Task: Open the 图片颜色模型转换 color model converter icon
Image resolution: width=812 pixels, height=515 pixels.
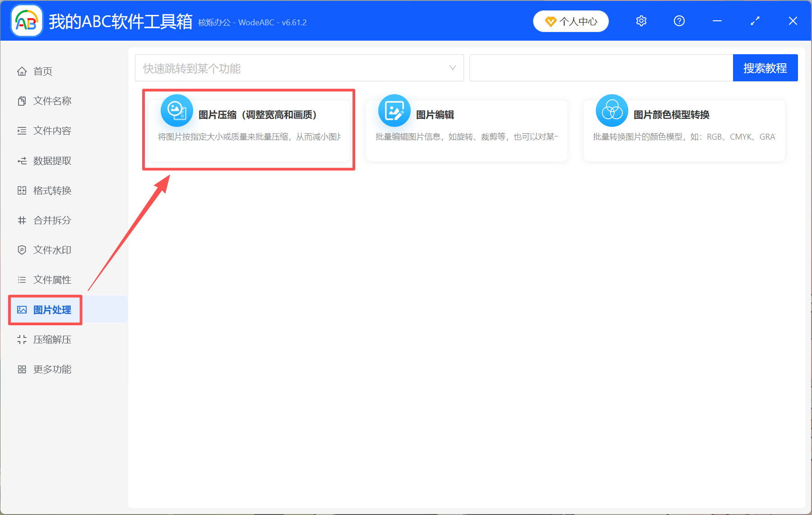Action: click(x=612, y=111)
